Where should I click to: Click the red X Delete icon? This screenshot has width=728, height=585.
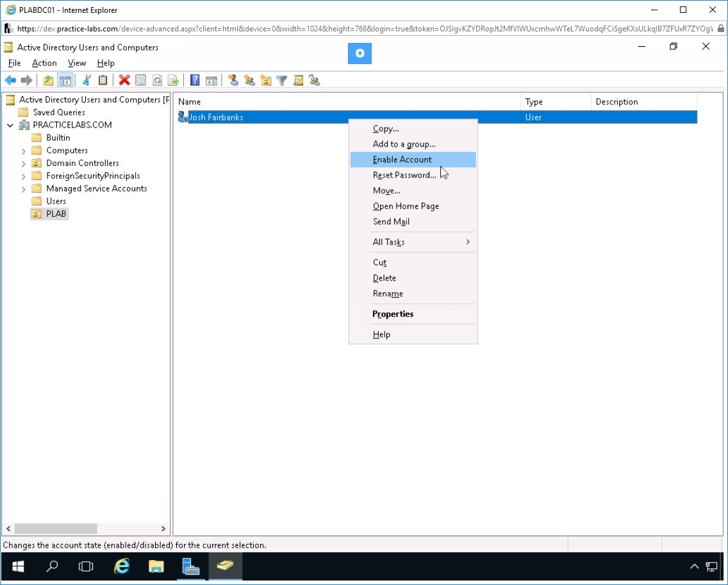click(124, 80)
